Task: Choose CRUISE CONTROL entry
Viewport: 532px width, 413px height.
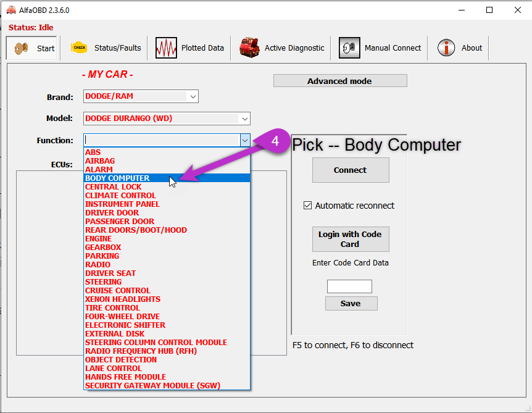Action: click(167, 291)
